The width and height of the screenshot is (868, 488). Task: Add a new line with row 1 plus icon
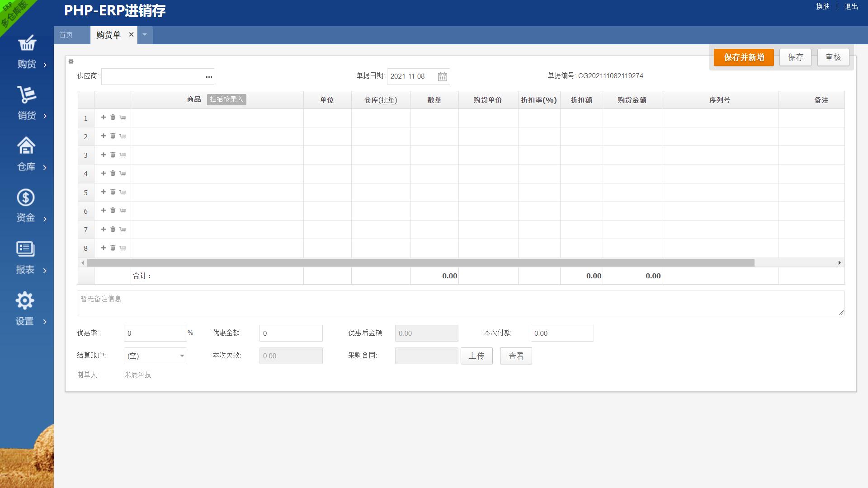point(103,117)
